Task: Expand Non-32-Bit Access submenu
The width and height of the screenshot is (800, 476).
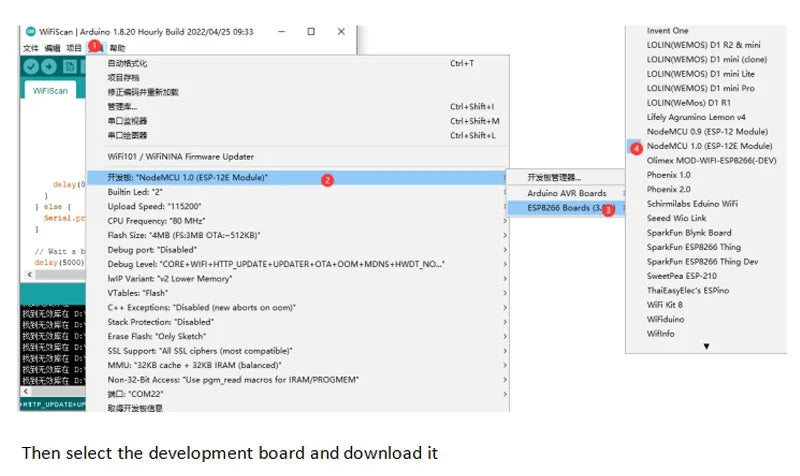Action: click(x=297, y=380)
